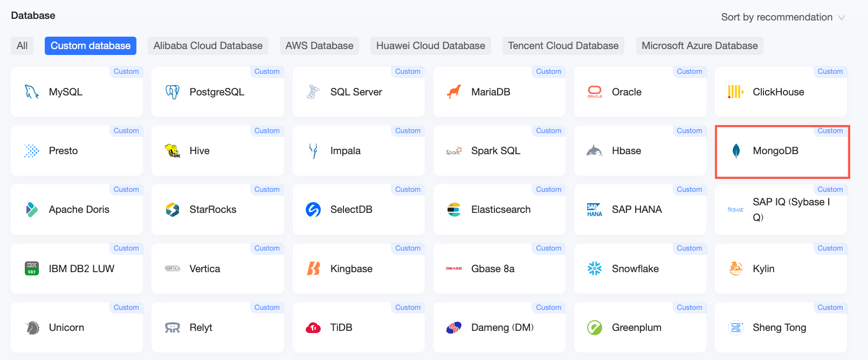
Task: Click the SQL Server logo icon
Action: pos(313,92)
